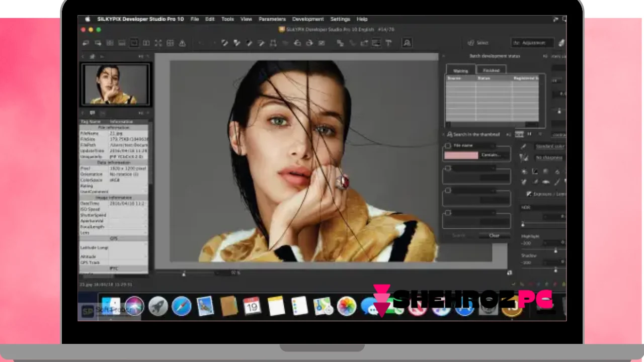Open the Standard color dropdown
644x362 pixels.
(550, 146)
